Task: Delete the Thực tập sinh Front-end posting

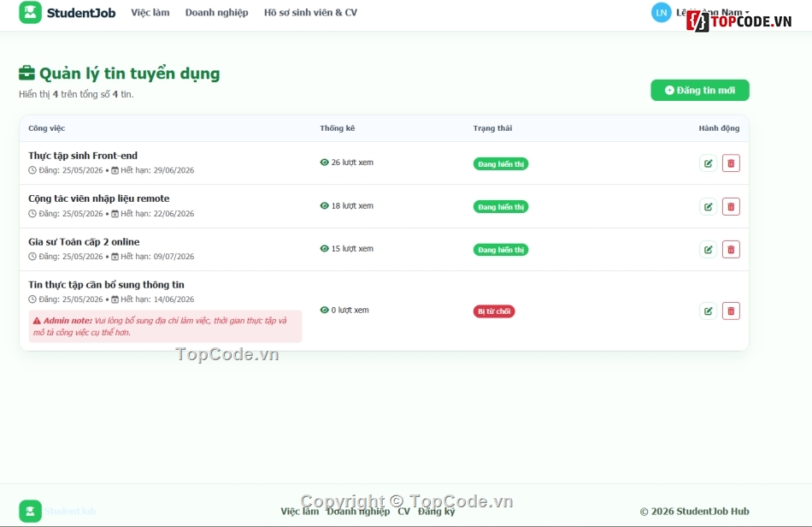Action: tap(731, 163)
